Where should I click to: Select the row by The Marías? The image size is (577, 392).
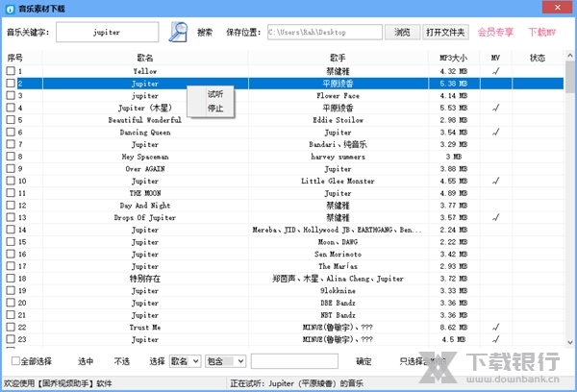pos(285,266)
